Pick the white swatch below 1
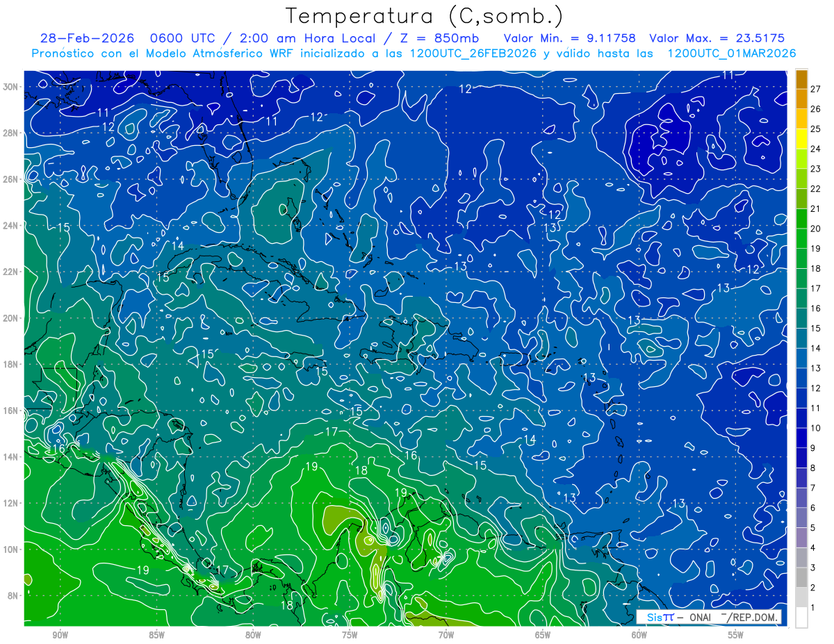The image size is (834, 644). point(801,618)
